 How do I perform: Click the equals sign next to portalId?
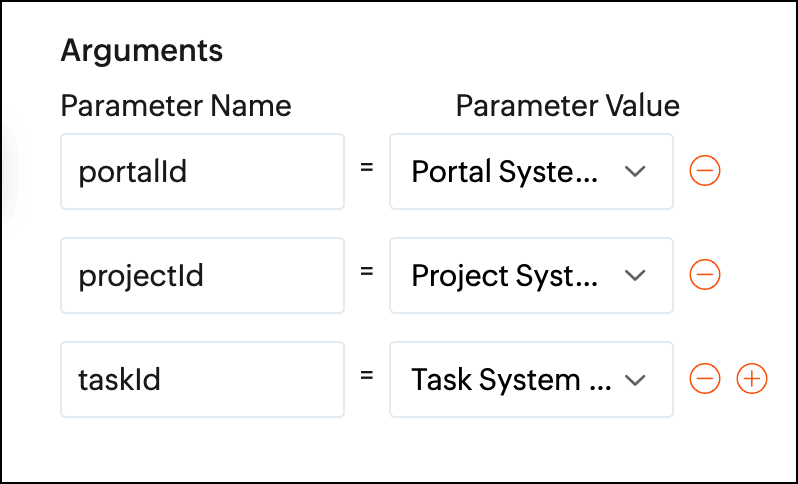(x=367, y=170)
